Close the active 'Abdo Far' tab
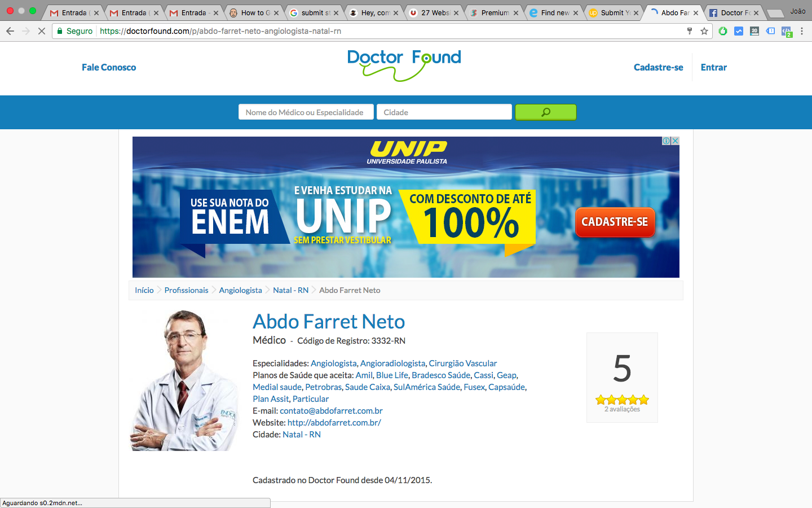The width and height of the screenshot is (812, 508). [x=696, y=13]
